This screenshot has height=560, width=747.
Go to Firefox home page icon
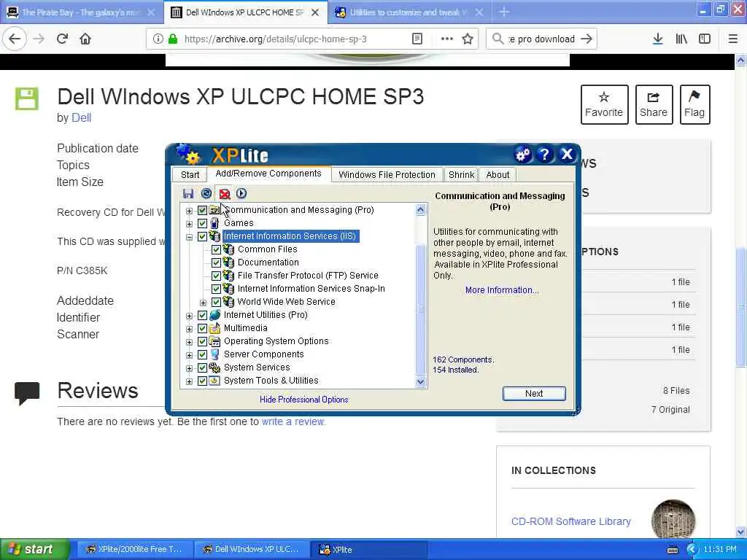[85, 39]
